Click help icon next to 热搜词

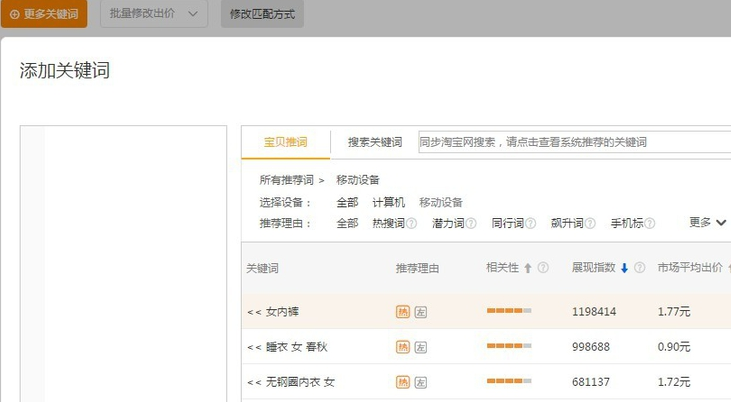[411, 223]
